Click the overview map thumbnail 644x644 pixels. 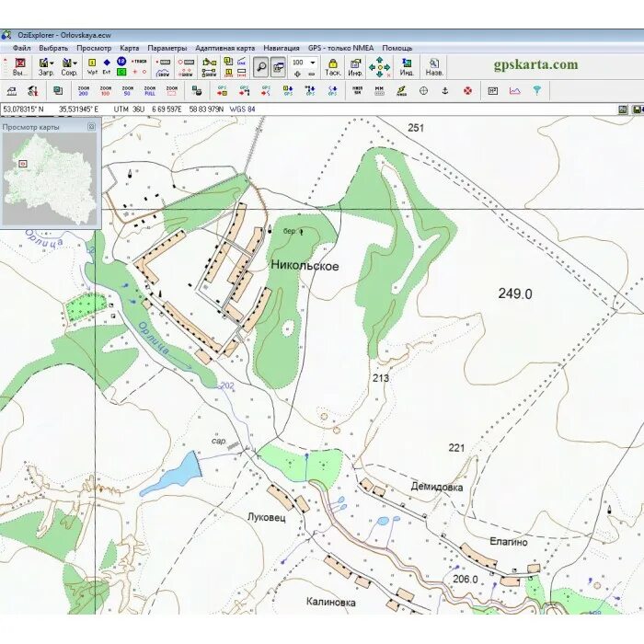(x=50, y=178)
